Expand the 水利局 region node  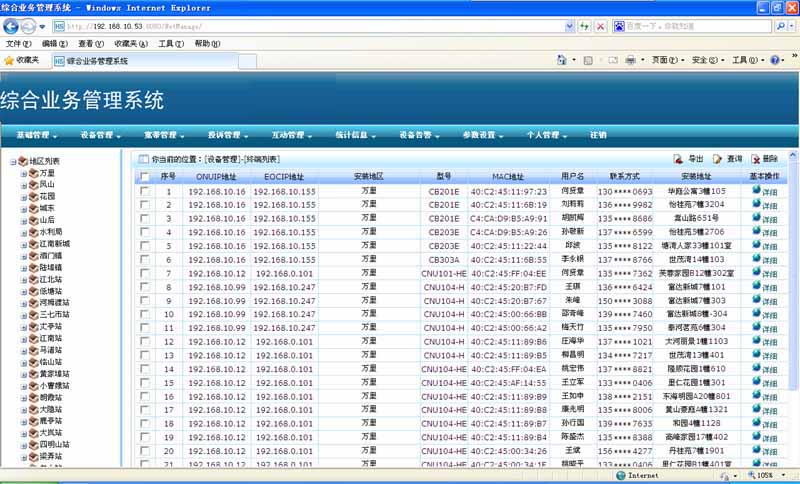(22, 232)
